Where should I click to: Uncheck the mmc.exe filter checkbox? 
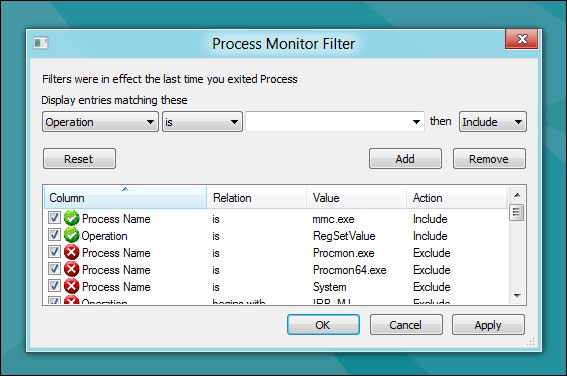54,218
